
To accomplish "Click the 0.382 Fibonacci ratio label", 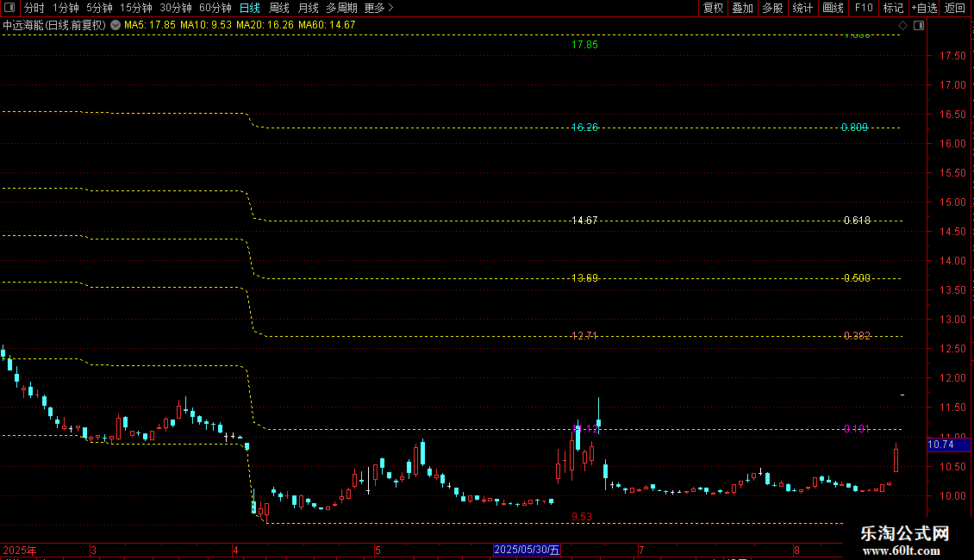I will pyautogui.click(x=858, y=336).
